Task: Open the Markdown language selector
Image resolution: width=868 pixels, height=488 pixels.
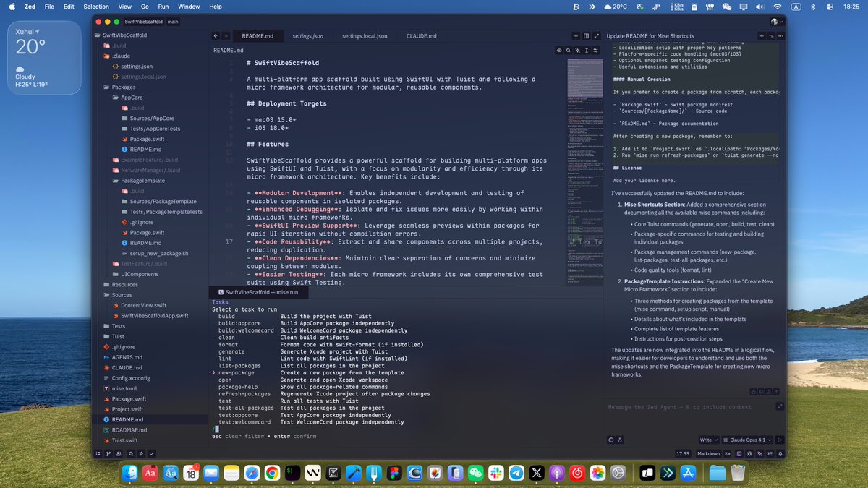Action: coord(707,453)
